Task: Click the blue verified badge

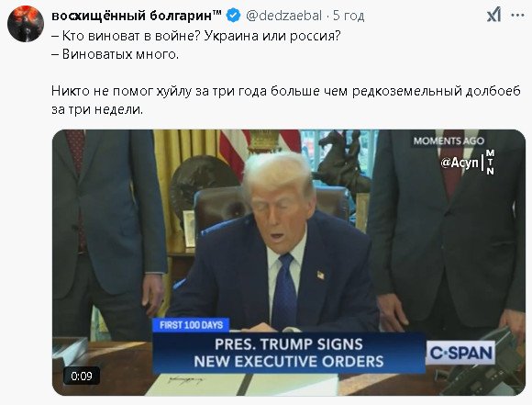Action: 233,16
